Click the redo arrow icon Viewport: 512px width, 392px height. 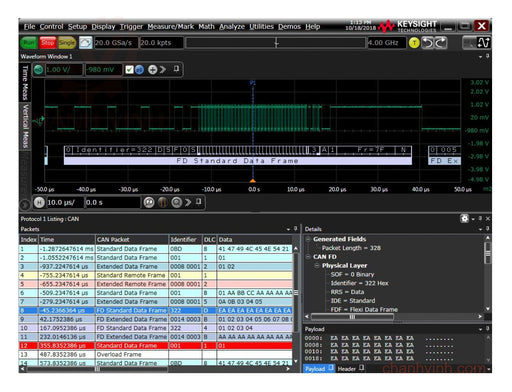click(x=441, y=43)
